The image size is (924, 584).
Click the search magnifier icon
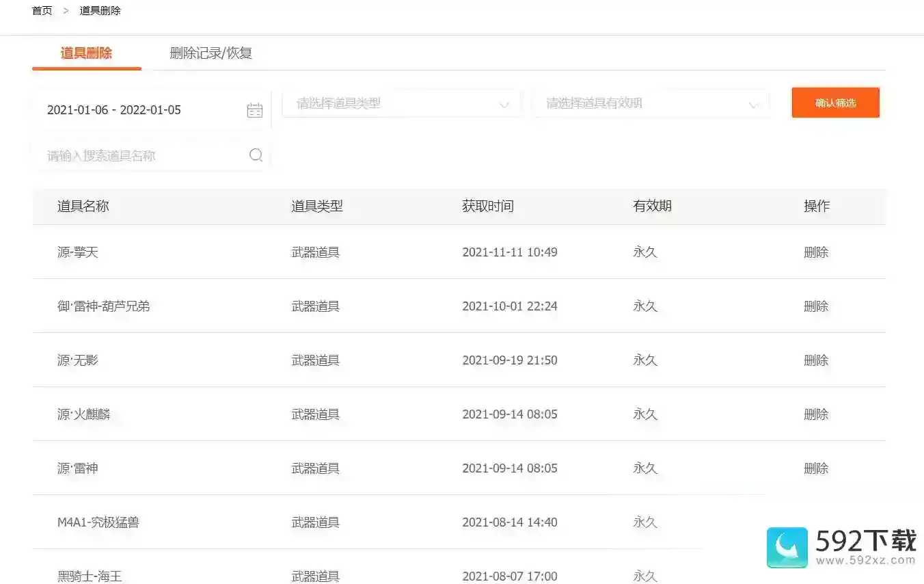[x=256, y=155]
